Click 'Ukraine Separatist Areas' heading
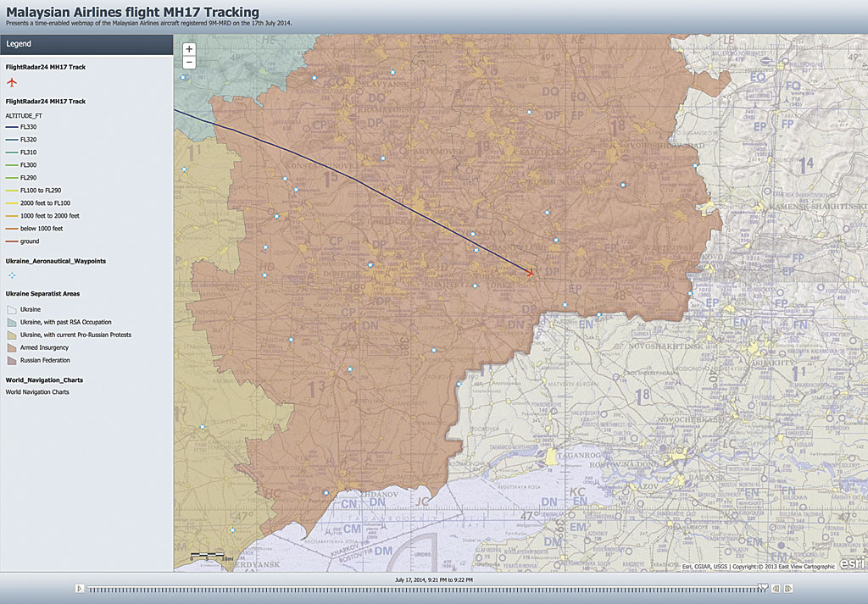The width and height of the screenshot is (868, 604). coord(42,294)
